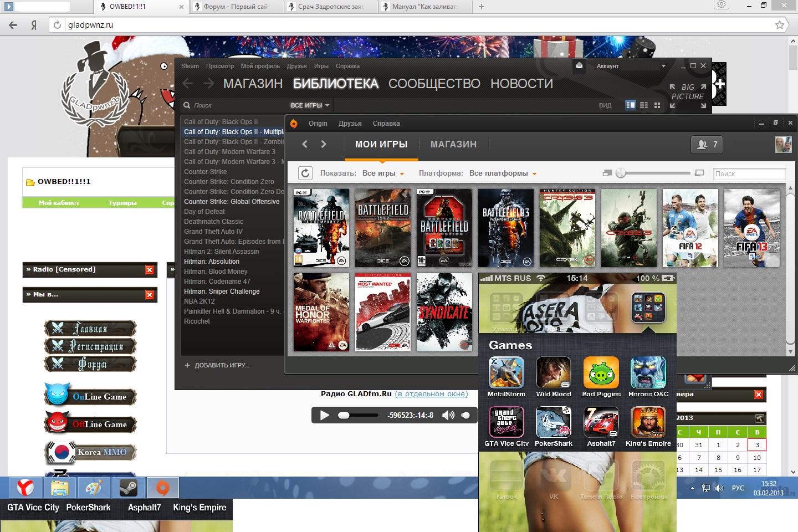Open Battlefield Bad Company 2 cover in Origin
Image resolution: width=798 pixels, height=532 pixels.
321,228
